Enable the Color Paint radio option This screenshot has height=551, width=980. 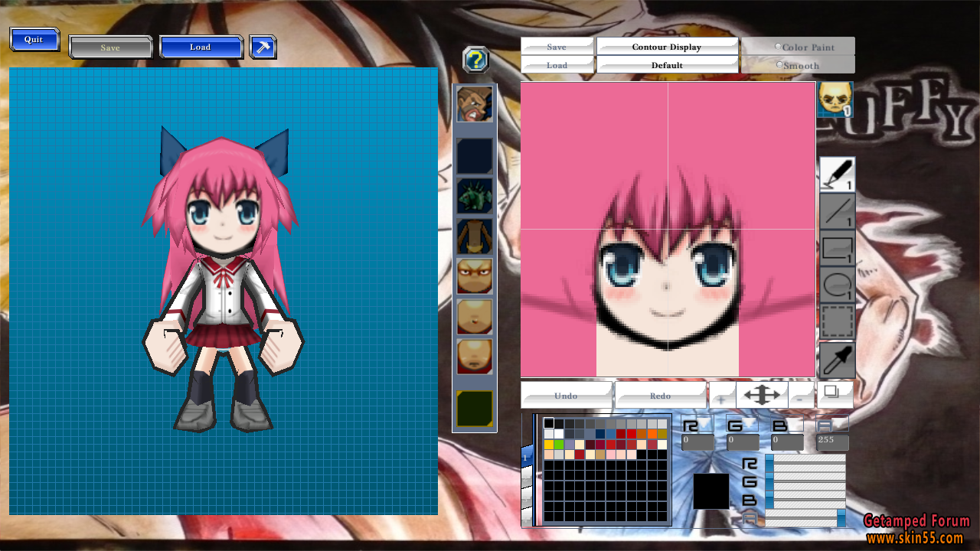779,46
